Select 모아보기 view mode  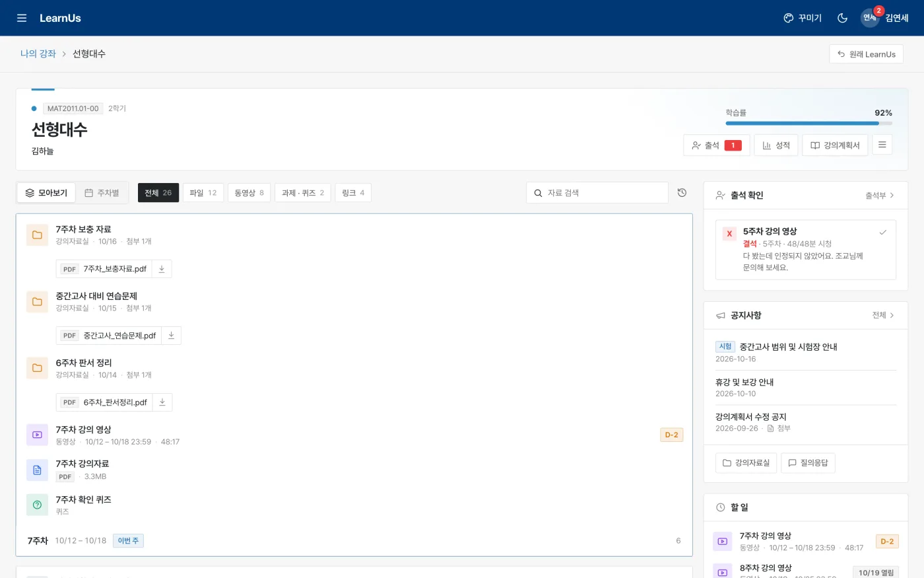[46, 193]
